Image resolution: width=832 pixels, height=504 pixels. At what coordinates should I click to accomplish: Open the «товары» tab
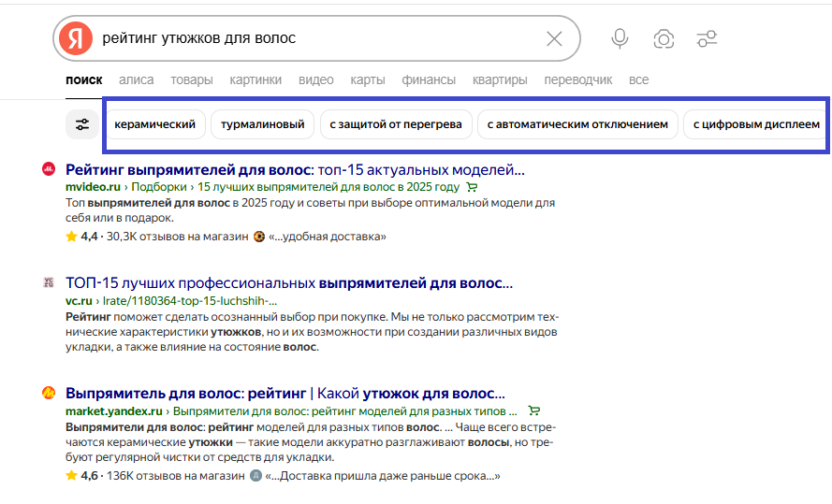tap(192, 80)
